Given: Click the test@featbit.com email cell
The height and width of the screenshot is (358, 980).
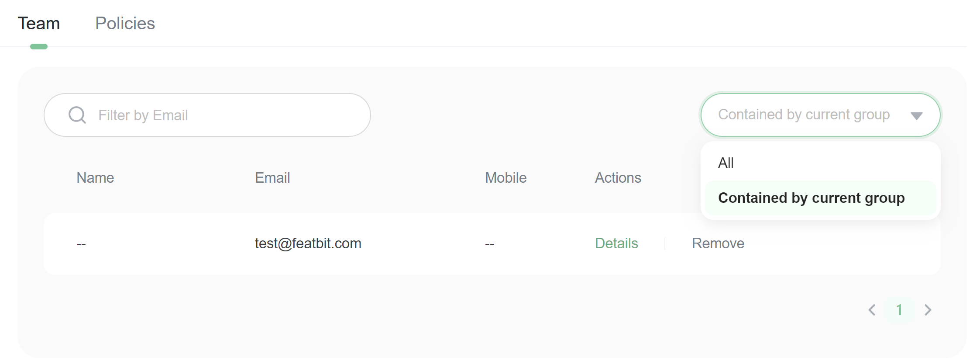Looking at the screenshot, I should pyautogui.click(x=308, y=243).
